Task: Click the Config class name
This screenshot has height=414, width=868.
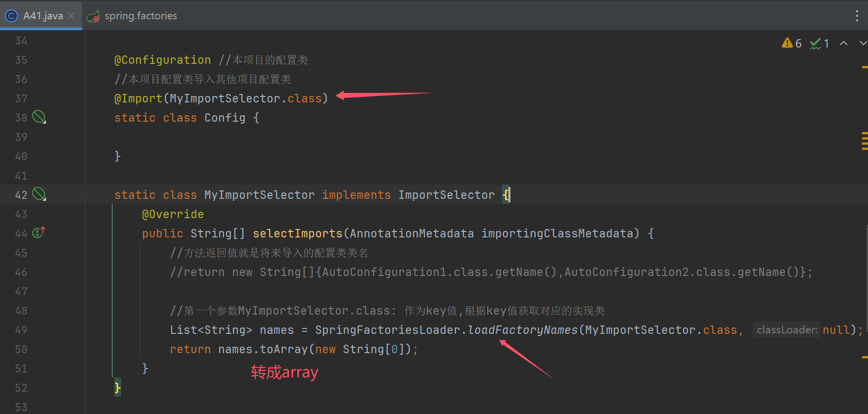Action: [225, 118]
